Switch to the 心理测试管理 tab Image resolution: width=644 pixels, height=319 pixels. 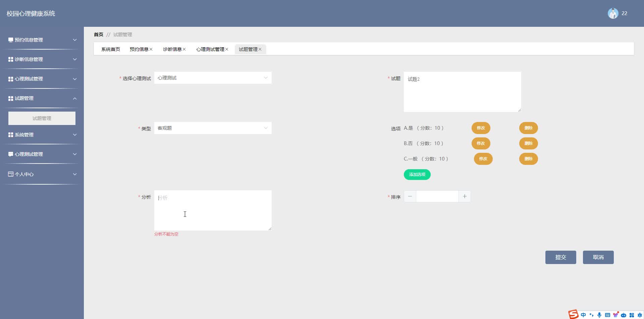210,49
